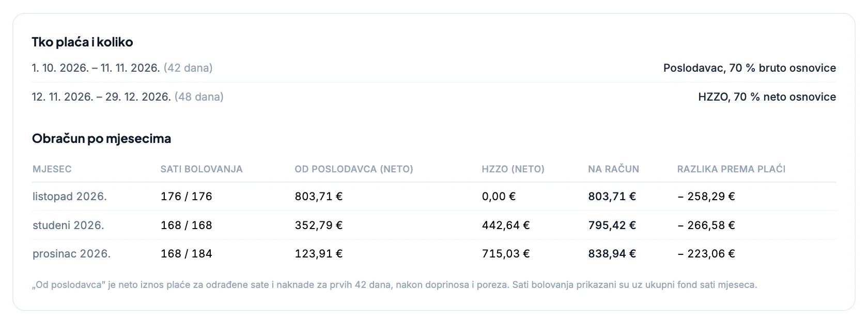This screenshot has height=323, width=868.
Task: Select the 1. 10. 2026. – 11. 11. 2026. period row
Action: 434,68
